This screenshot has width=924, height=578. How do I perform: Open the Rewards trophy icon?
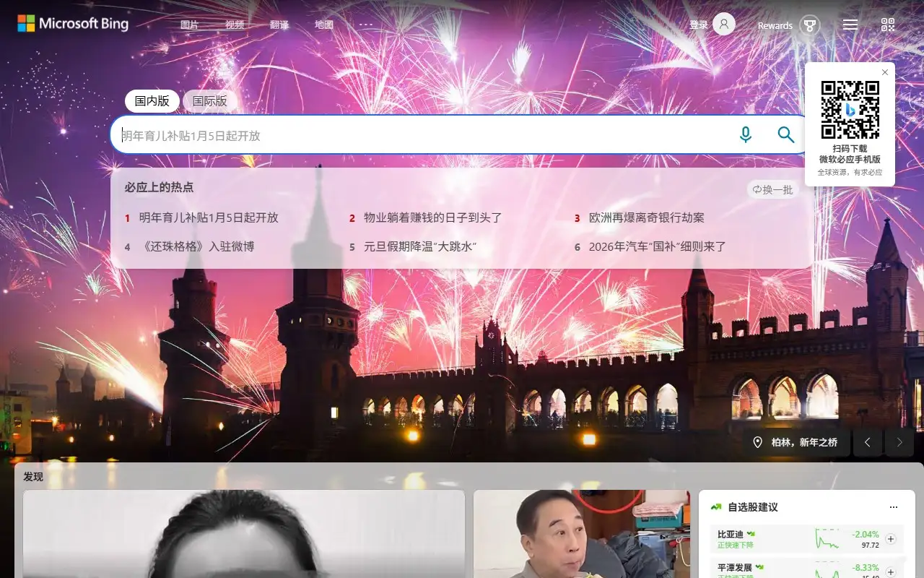click(x=810, y=25)
